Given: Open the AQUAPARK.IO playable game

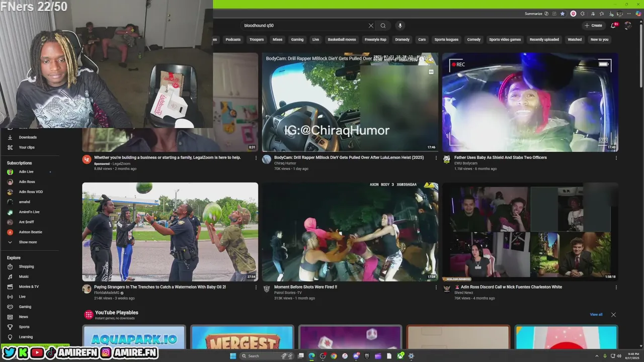Looking at the screenshot, I should click(134, 337).
